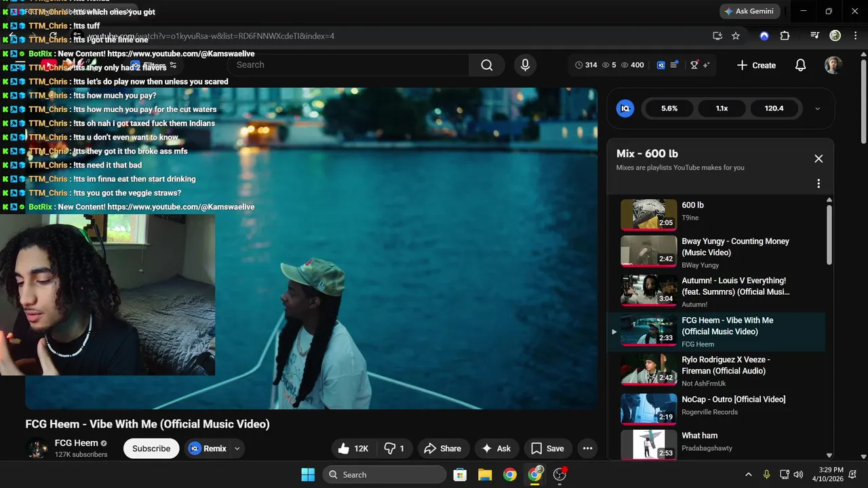Activate voice search microphone icon
This screenshot has width=868, height=488.
coord(525,65)
